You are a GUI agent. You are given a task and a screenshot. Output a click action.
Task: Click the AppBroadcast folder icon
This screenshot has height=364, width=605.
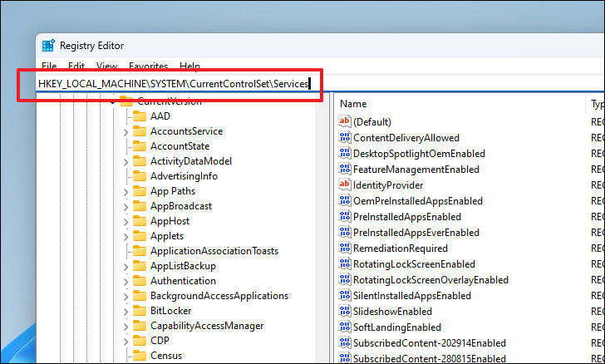pos(140,206)
